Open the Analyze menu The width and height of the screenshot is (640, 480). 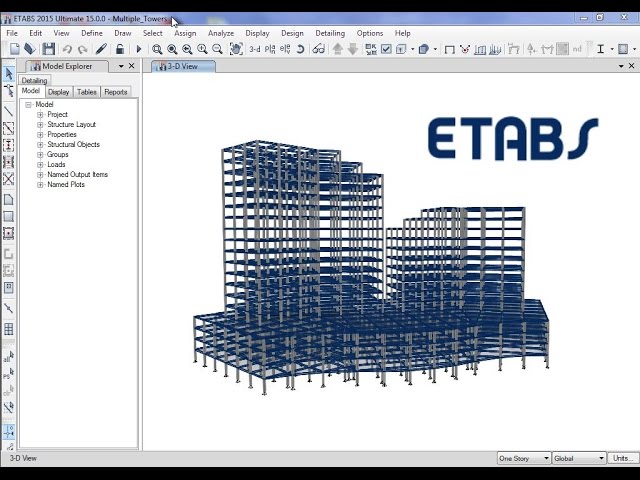[221, 33]
